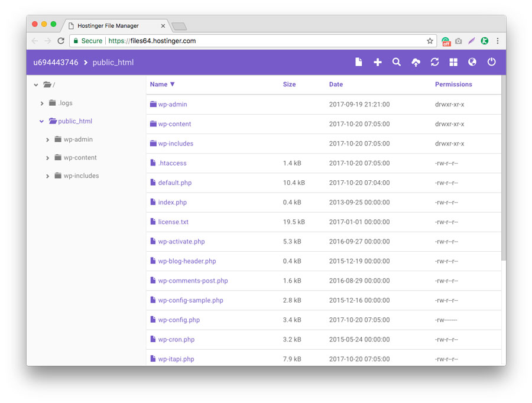Sort by Size column header
The image size is (532, 403).
[x=290, y=84]
